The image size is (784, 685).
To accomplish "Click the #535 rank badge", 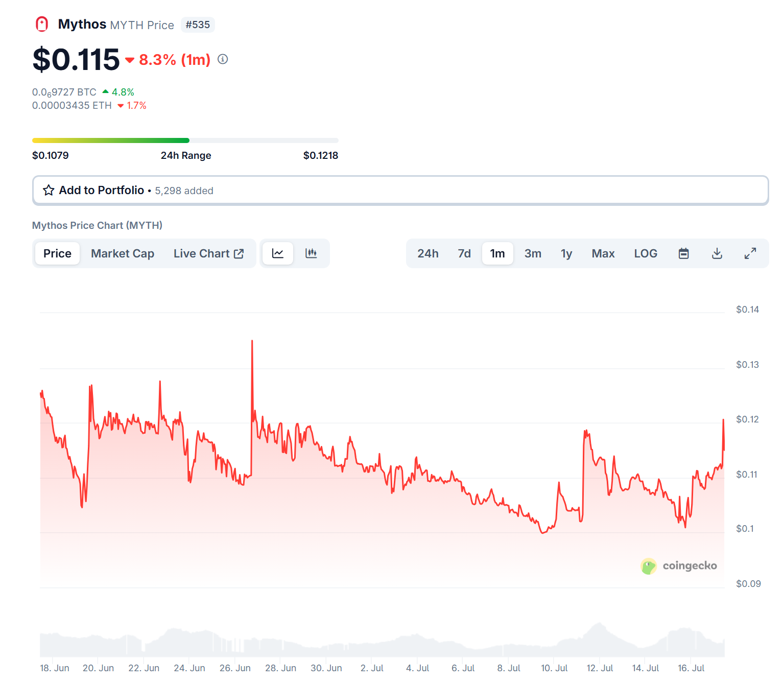I will (198, 25).
